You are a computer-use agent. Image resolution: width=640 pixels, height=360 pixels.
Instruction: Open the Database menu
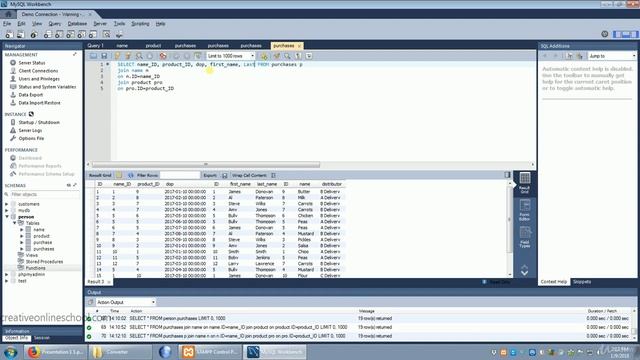[x=77, y=24]
